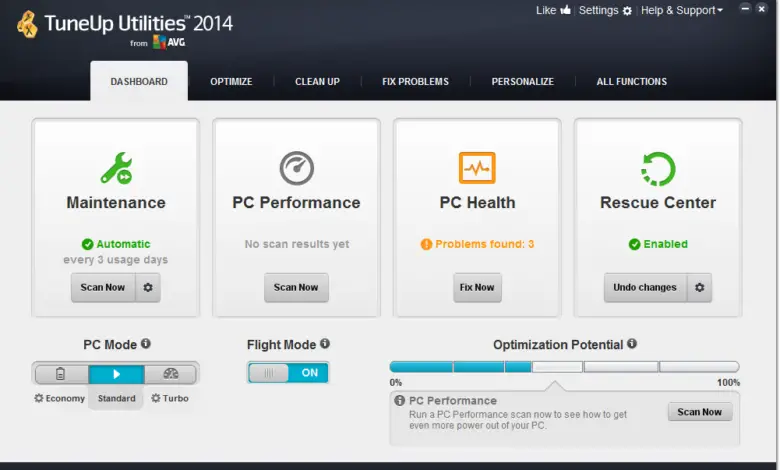Click the Optimization Potential info icon
Screen dimensions: 780x470
pos(632,344)
